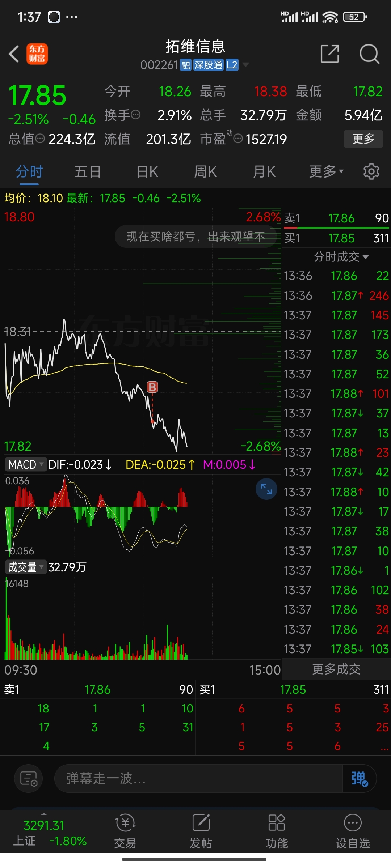Open the search magnifier icon
The width and height of the screenshot is (391, 868).
pyautogui.click(x=369, y=54)
